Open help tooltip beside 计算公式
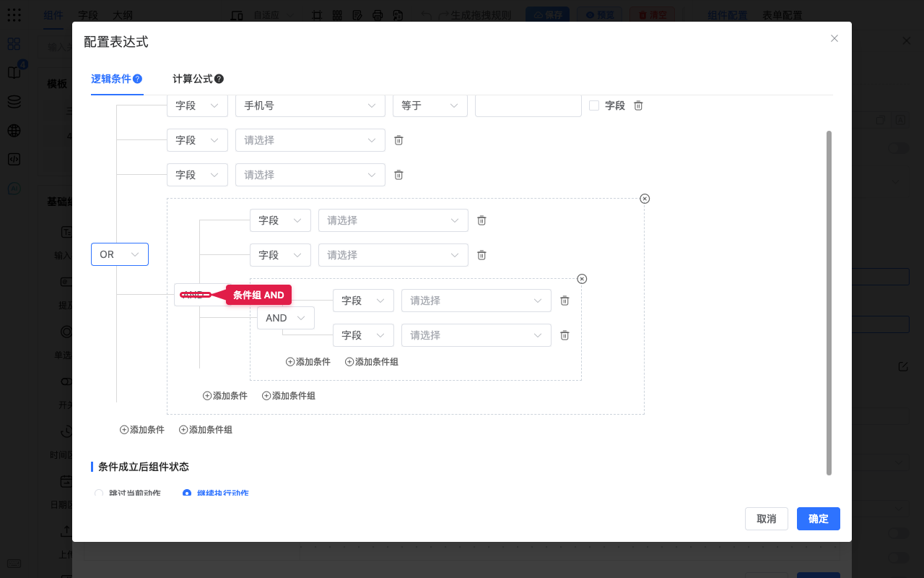The image size is (924, 578). [x=219, y=79]
